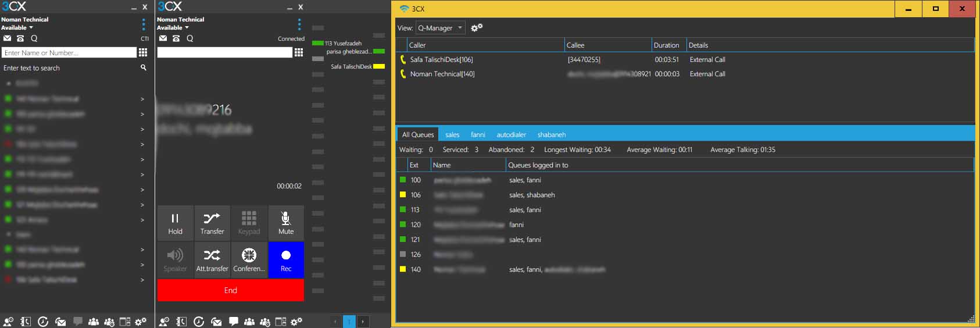Click the Conference button in call controls
The height and width of the screenshot is (328, 980).
pyautogui.click(x=249, y=260)
